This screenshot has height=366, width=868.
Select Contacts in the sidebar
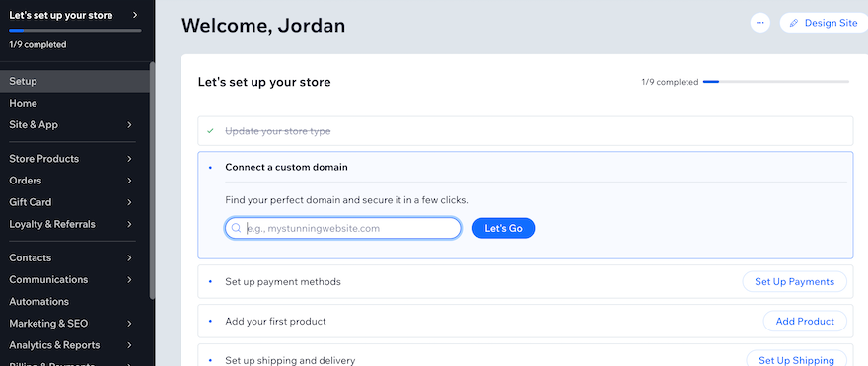click(x=30, y=258)
